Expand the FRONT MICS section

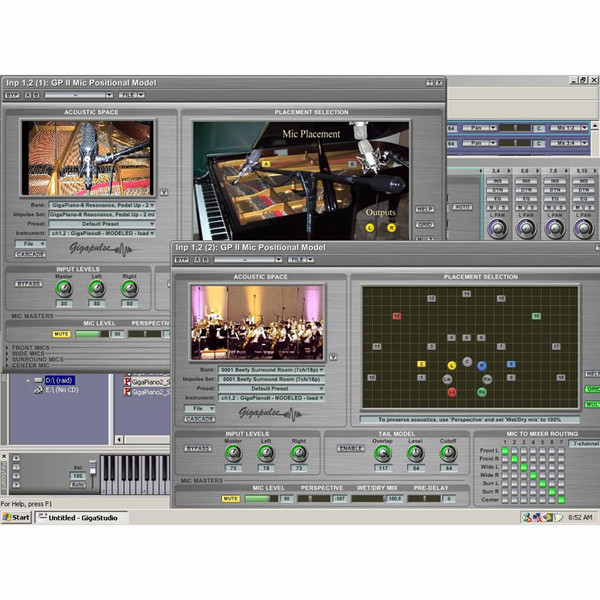[28, 347]
